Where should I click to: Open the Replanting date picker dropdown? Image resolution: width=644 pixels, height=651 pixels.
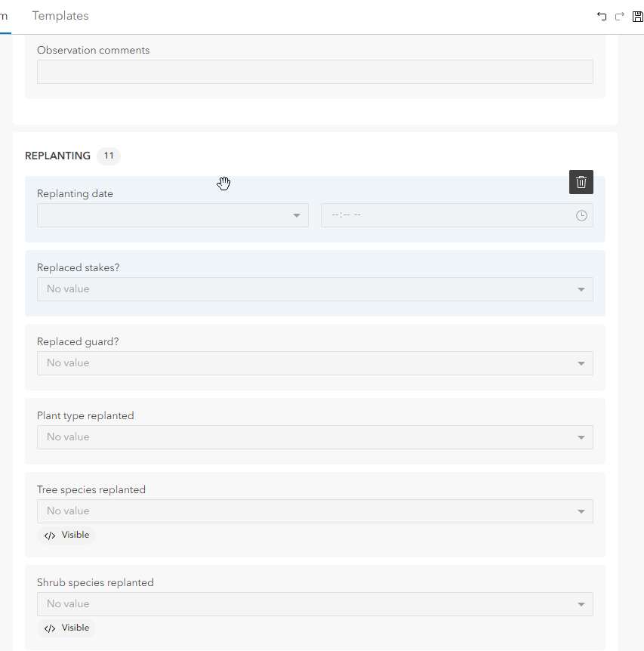tap(297, 215)
